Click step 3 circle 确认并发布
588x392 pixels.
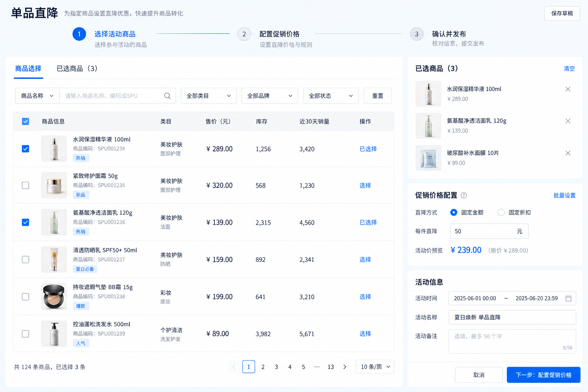[x=416, y=34]
